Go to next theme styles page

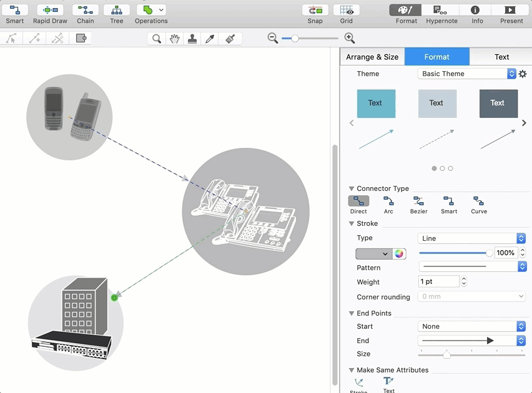point(524,123)
